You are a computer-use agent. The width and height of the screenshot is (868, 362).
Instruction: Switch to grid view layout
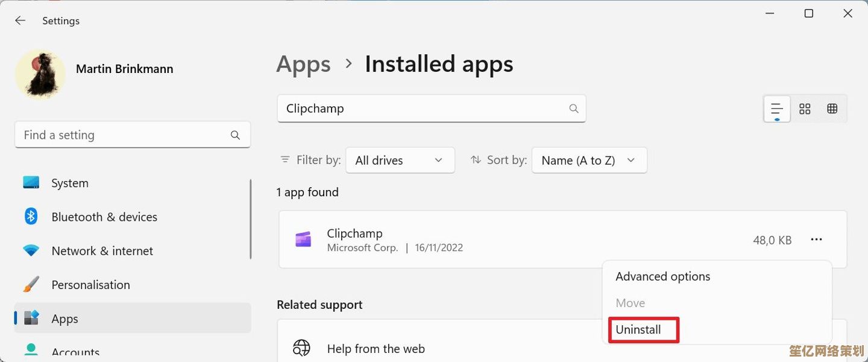pyautogui.click(x=805, y=109)
